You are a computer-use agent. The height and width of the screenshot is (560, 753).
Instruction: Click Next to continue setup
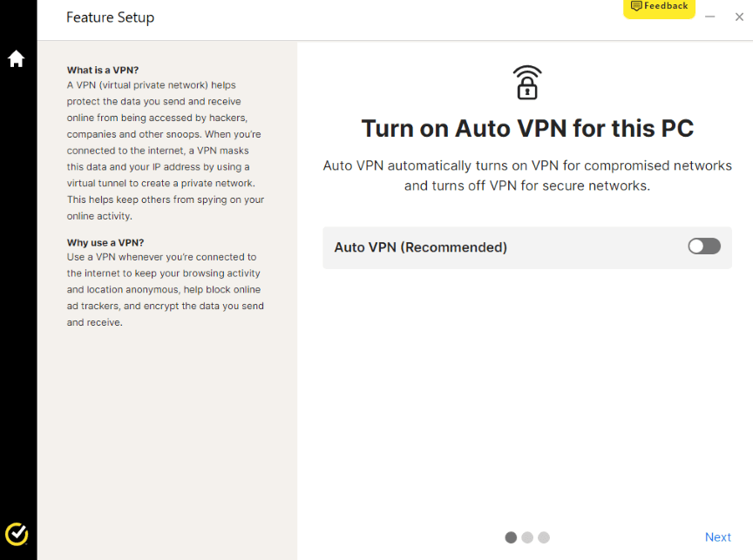click(717, 537)
